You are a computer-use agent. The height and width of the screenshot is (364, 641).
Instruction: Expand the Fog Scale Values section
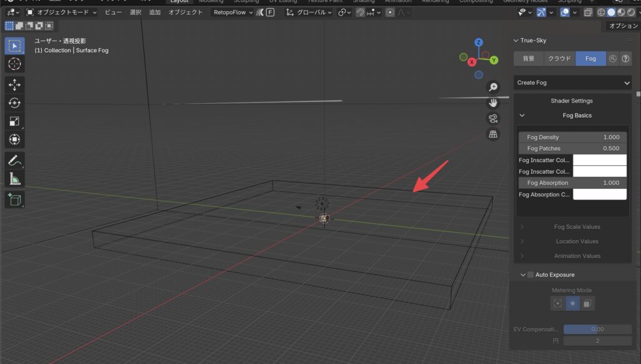(x=522, y=227)
